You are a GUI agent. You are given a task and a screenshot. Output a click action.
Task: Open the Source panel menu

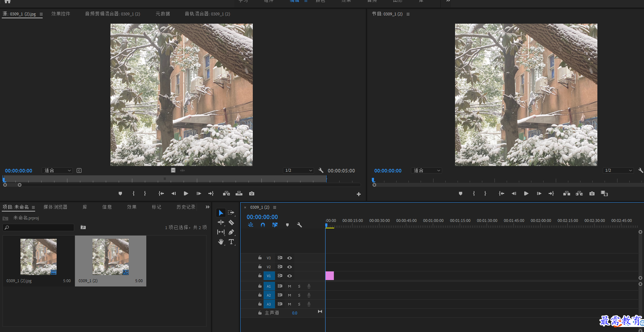coord(41,14)
